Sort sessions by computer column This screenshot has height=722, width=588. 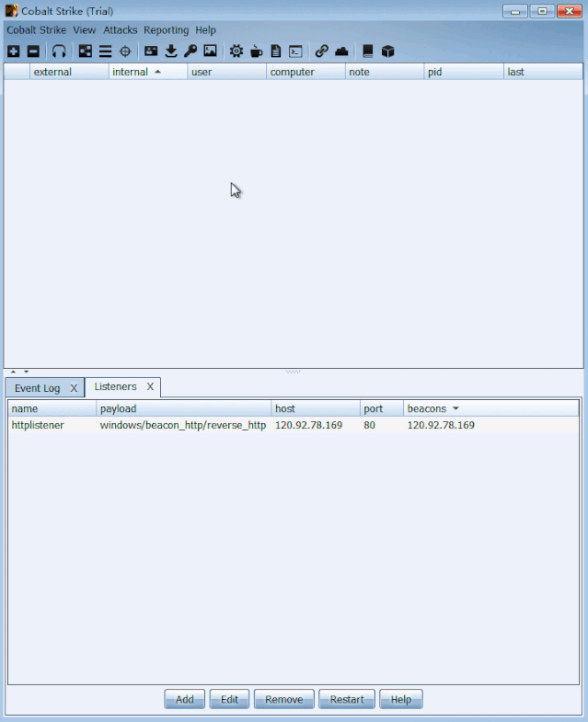[306, 72]
